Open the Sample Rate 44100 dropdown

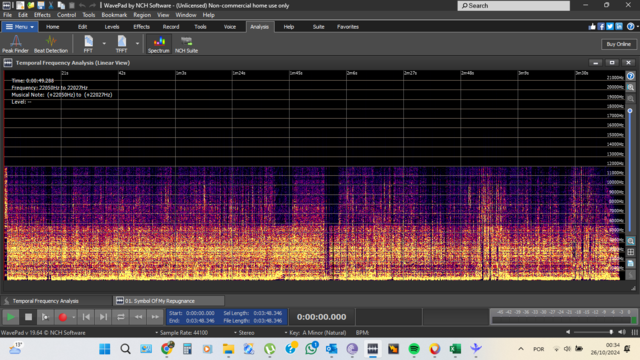coord(182,333)
